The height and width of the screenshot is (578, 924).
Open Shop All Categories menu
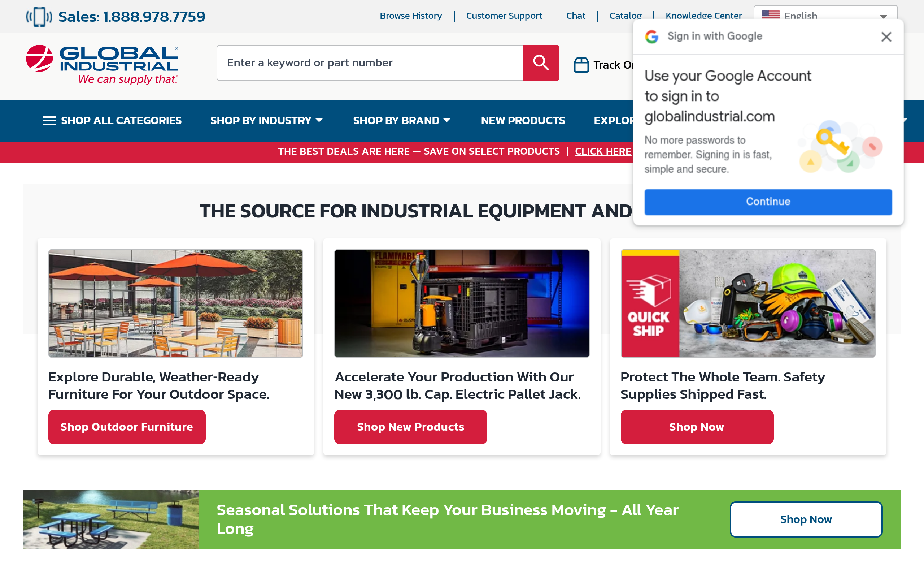point(112,121)
